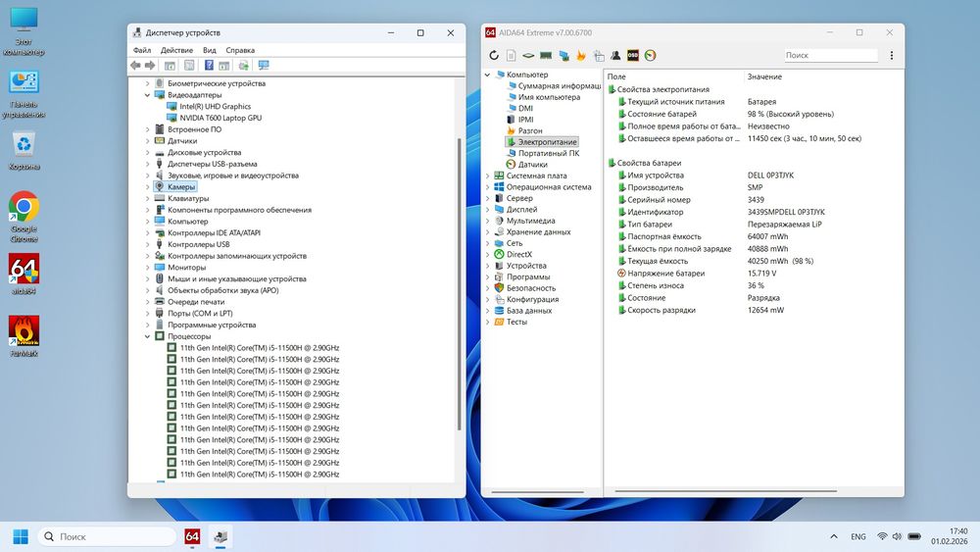This screenshot has height=552, width=980.
Task: Open the Этот компьютер desktop icon
Action: (24, 31)
